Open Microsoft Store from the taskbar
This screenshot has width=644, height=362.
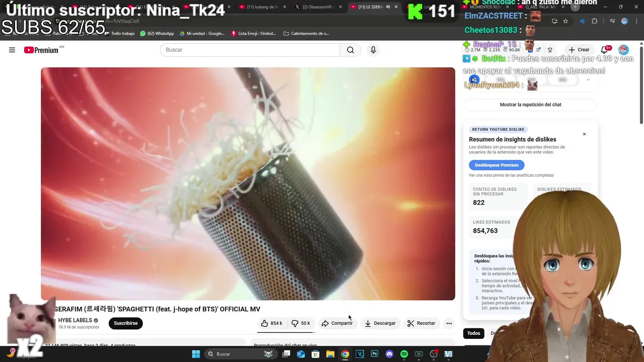pos(315,354)
